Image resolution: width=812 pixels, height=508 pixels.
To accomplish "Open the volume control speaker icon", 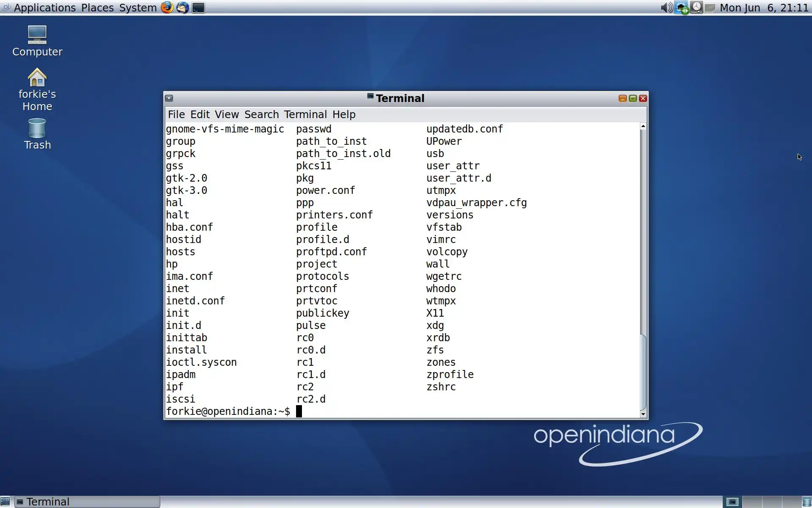I will [667, 8].
